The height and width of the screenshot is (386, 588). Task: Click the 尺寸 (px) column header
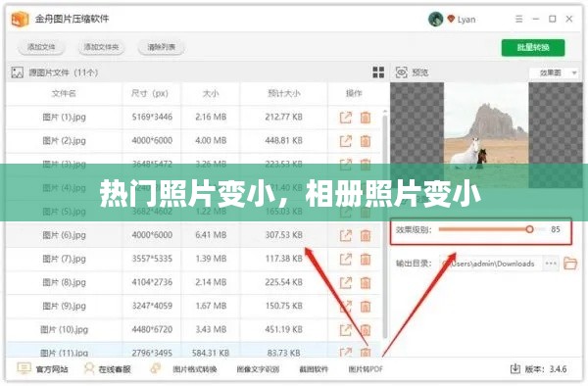point(150,93)
